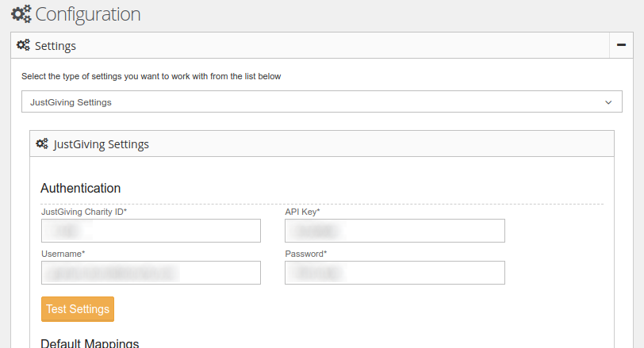Click the Username label
The image size is (644, 348).
click(63, 254)
